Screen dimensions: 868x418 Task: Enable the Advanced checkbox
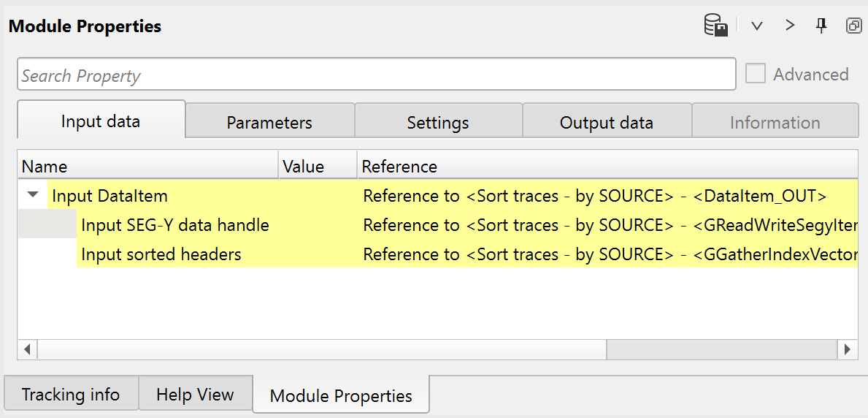[756, 74]
